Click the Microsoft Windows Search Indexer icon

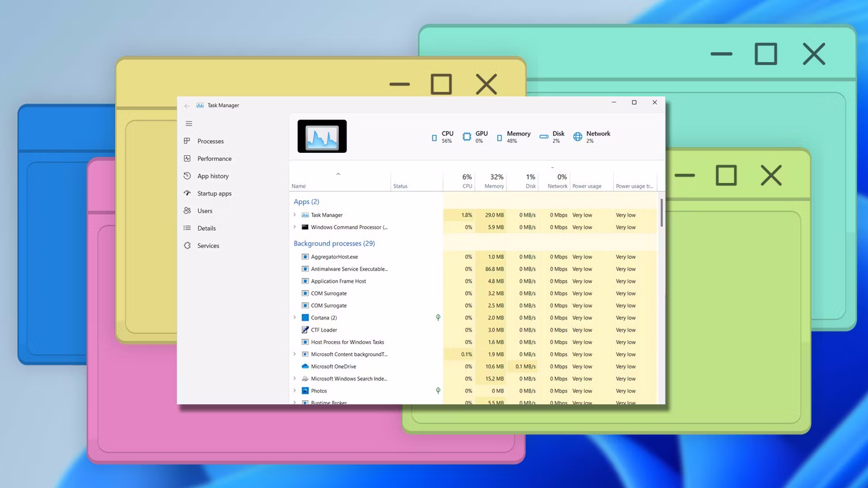(305, 379)
